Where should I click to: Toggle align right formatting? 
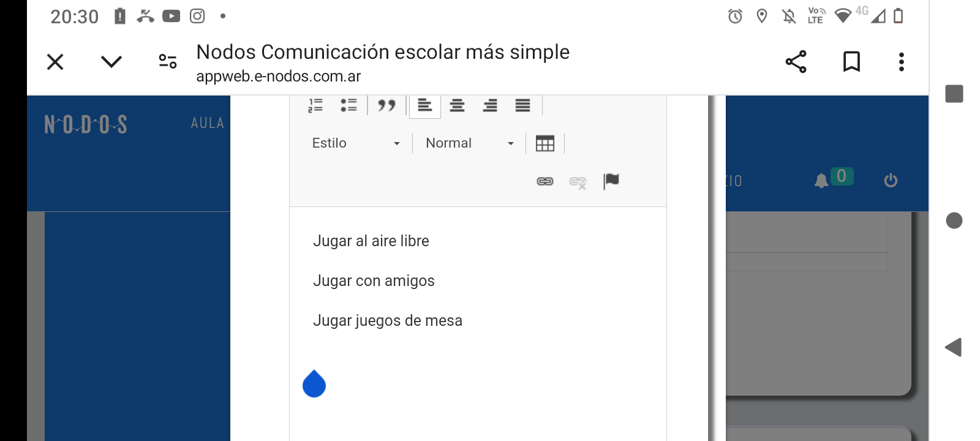(490, 105)
